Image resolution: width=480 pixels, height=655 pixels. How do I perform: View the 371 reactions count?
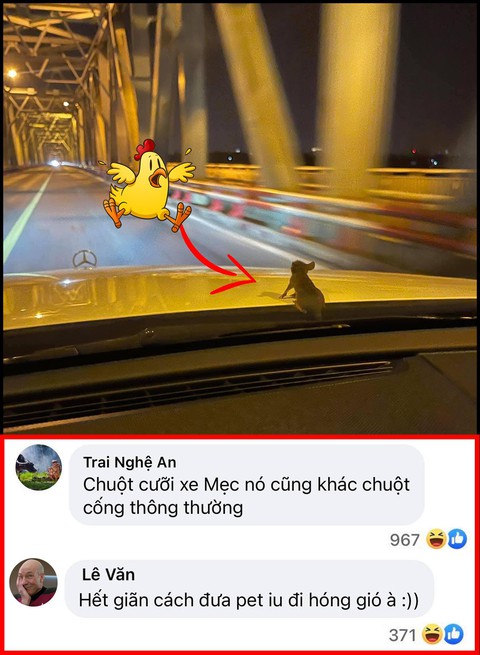coord(402,635)
